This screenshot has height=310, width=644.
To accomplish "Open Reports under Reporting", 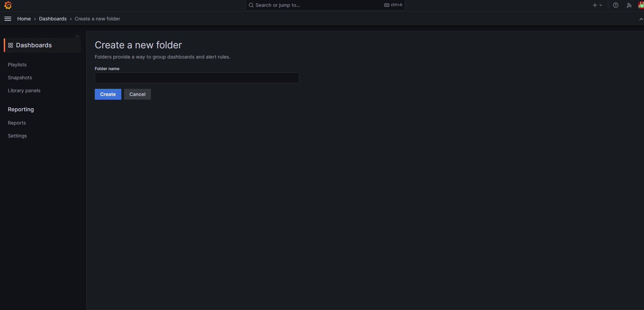I will [x=17, y=123].
